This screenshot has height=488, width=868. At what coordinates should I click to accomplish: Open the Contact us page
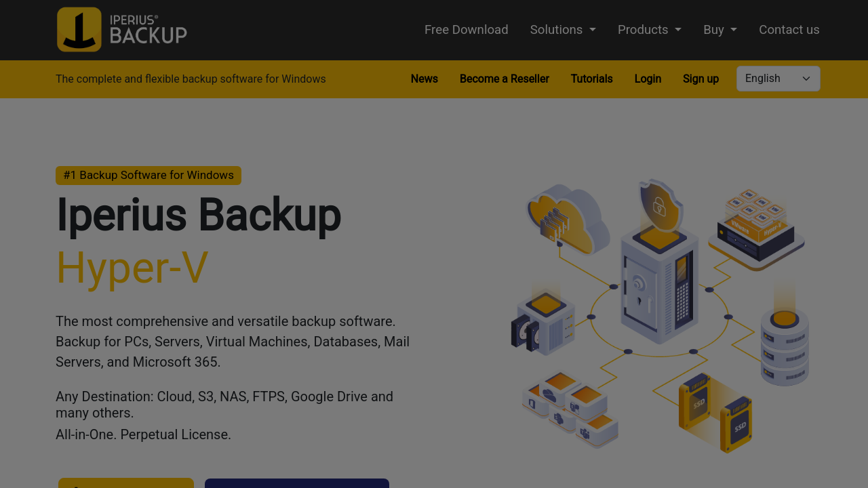[789, 30]
